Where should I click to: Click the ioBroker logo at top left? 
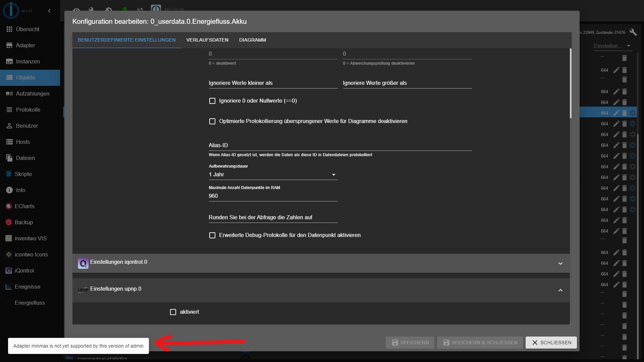(x=11, y=10)
